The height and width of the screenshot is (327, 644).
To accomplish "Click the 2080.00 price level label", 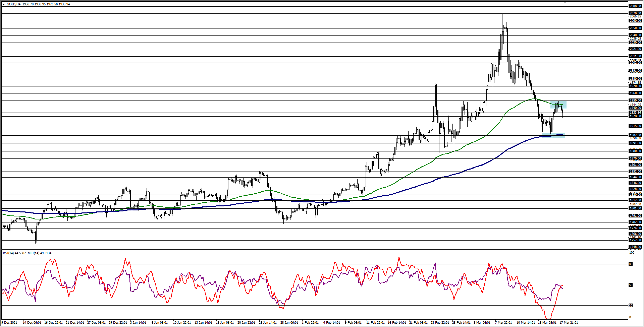I will (x=635, y=6).
